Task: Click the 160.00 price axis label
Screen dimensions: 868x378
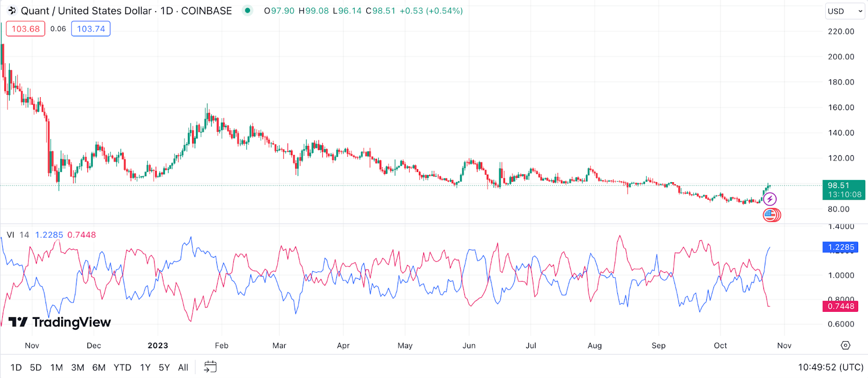Action: tap(841, 107)
